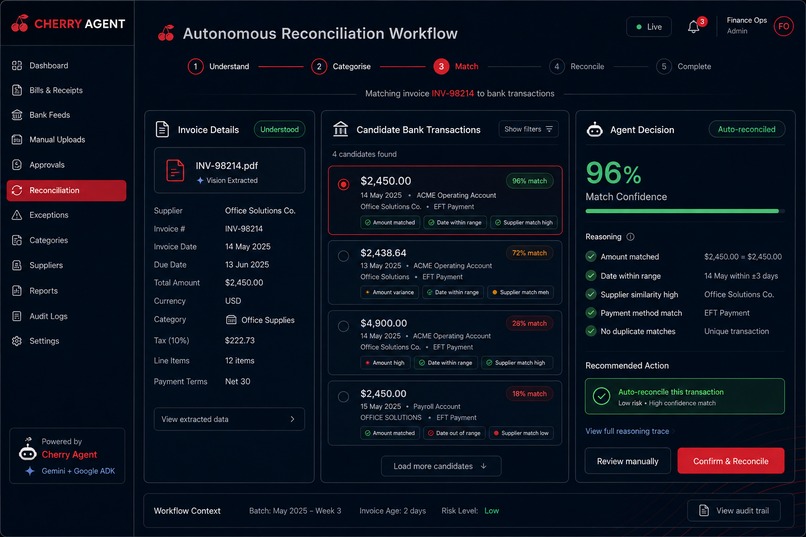This screenshot has width=806, height=537.
Task: Click Review manually button
Action: tap(628, 461)
